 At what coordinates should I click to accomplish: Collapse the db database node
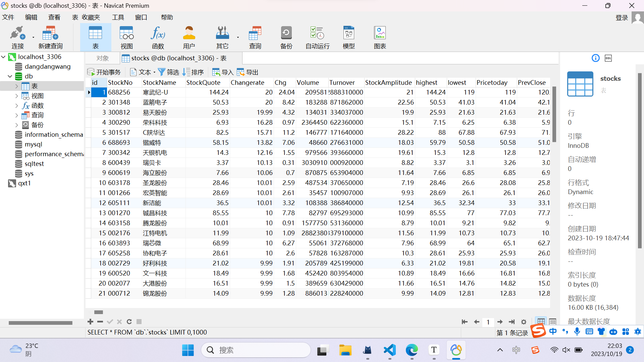click(x=10, y=76)
